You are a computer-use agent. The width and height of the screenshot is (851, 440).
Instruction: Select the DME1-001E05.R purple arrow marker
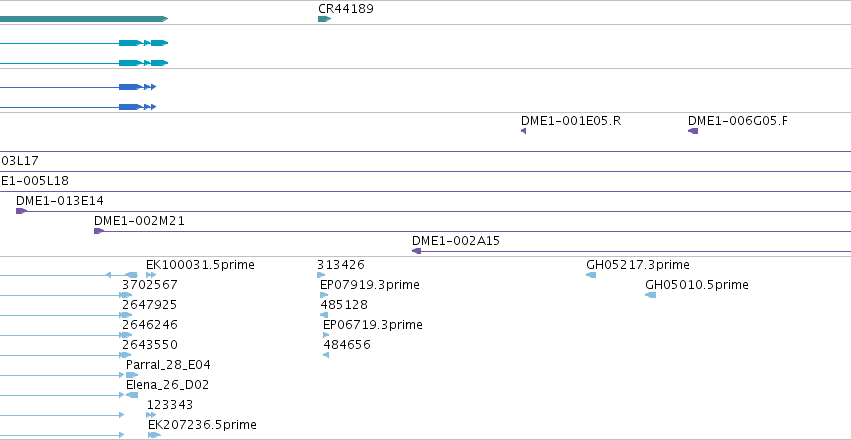tap(523, 131)
